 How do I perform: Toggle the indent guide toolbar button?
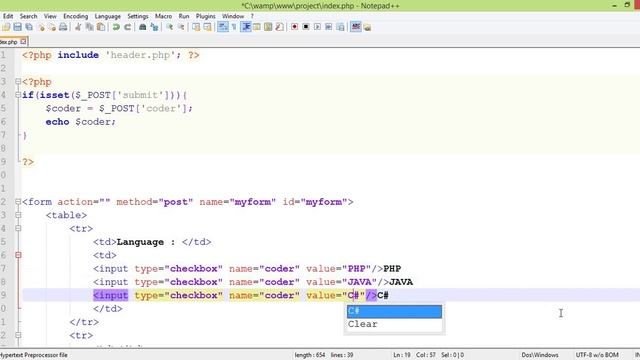tap(246, 27)
